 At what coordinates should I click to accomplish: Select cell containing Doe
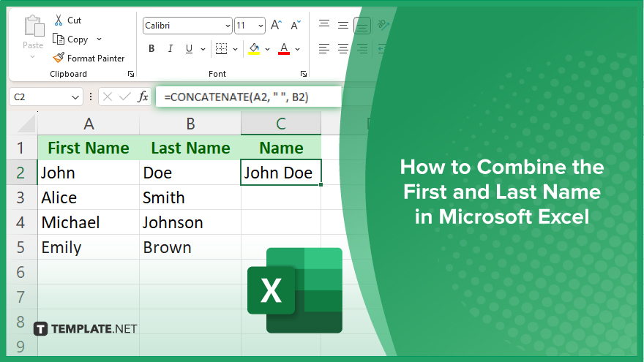[x=190, y=173]
